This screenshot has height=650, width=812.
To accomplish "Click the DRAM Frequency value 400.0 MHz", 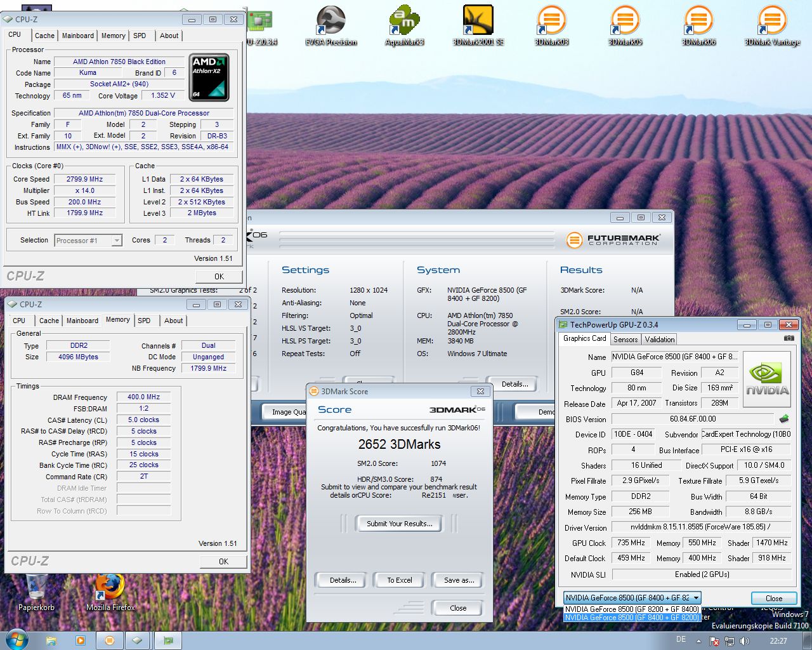I will 144,397.
